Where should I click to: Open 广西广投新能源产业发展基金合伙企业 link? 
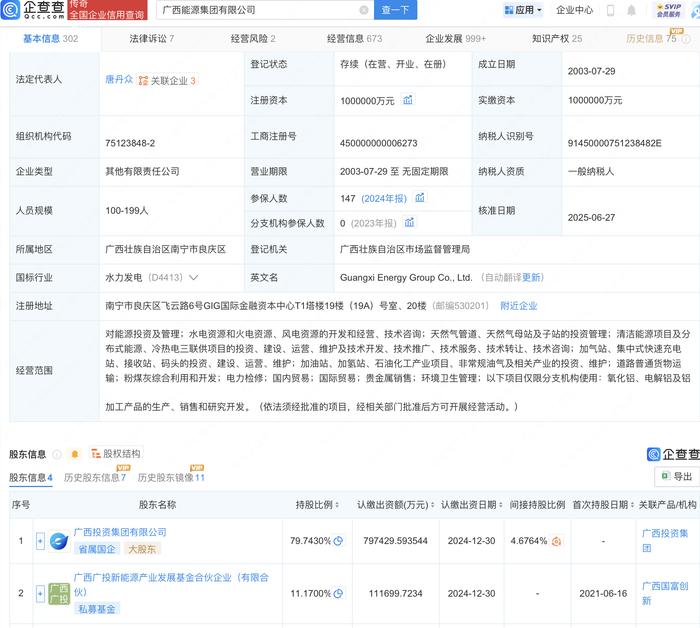pyautogui.click(x=171, y=584)
